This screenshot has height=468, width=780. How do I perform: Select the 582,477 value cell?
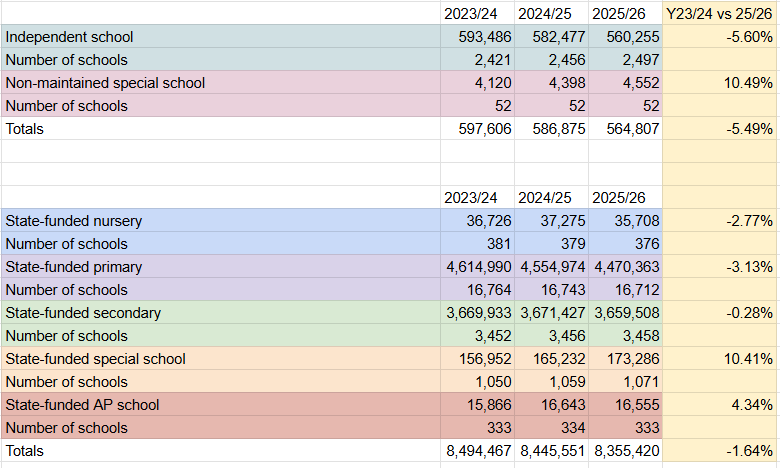pos(552,37)
